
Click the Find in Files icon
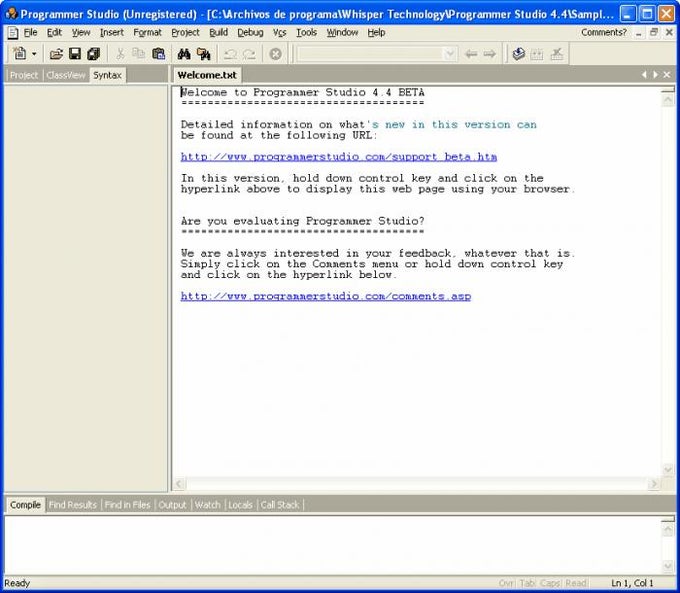click(203, 54)
